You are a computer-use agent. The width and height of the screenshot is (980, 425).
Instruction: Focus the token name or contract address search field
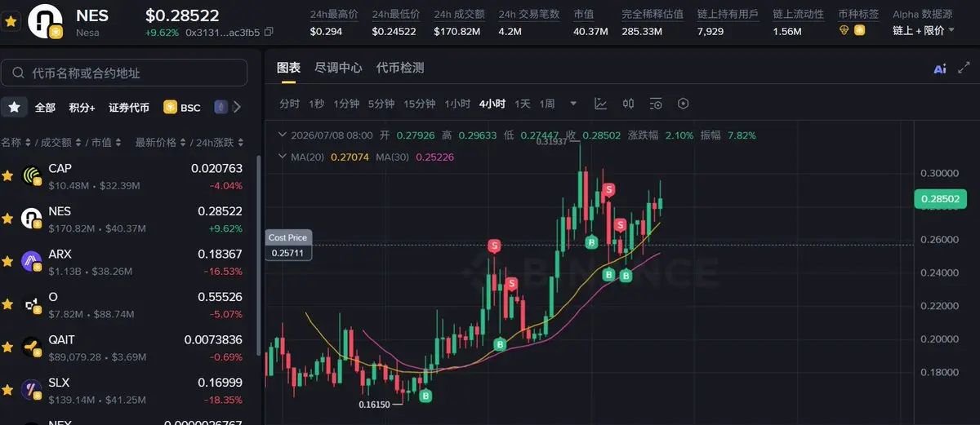click(x=124, y=73)
